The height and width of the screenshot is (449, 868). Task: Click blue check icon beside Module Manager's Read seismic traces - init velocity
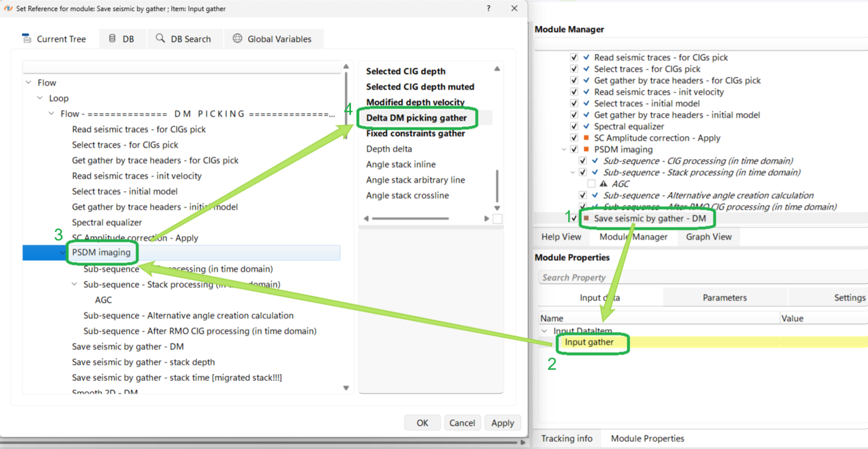click(586, 92)
